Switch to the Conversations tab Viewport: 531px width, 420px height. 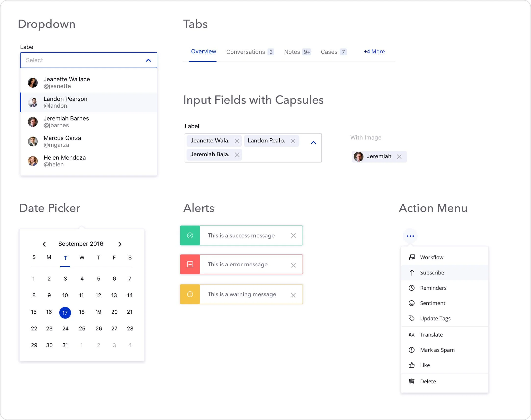(x=246, y=52)
